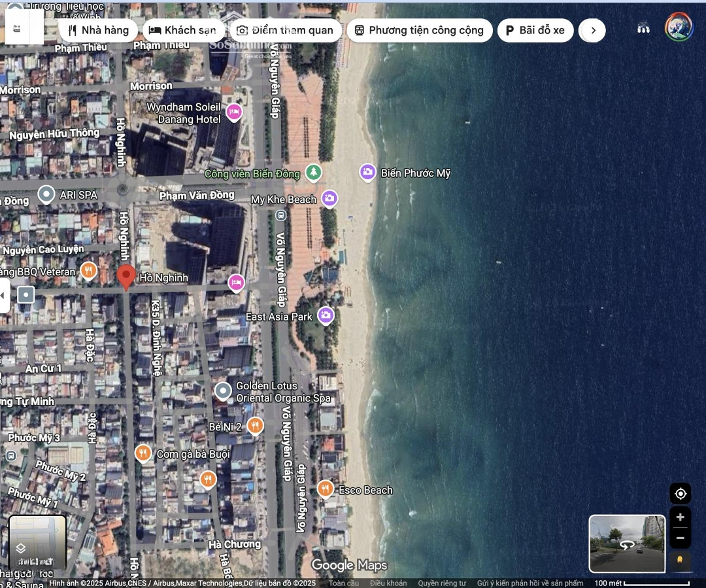This screenshot has width=706, height=588.
Task: Open the Cơm gà bà Buội restaurant pin
Action: (143, 453)
